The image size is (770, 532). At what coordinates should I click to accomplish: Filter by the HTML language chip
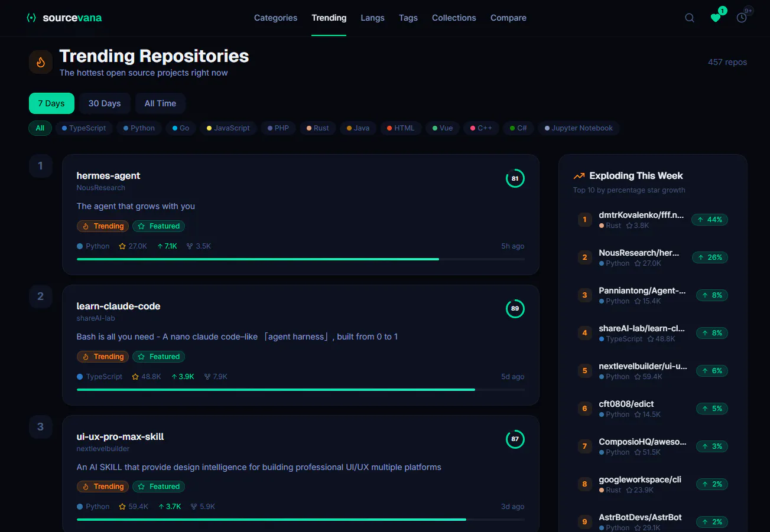pos(401,128)
